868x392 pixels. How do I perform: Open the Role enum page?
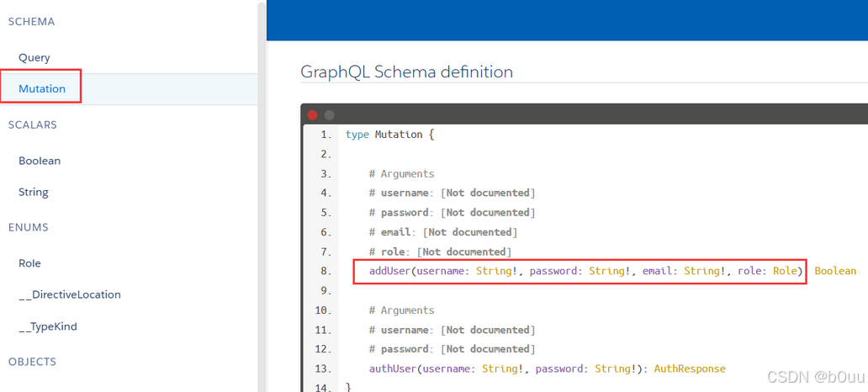tap(29, 263)
